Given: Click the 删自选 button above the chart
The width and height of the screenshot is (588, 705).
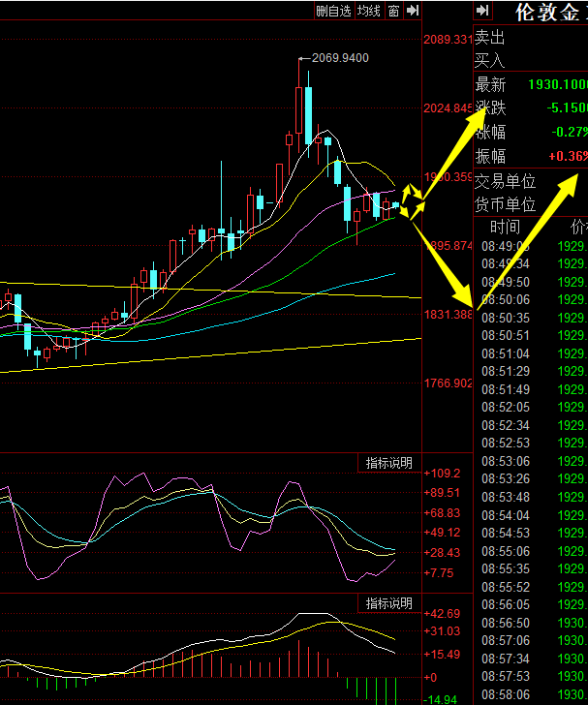Looking at the screenshot, I should pyautogui.click(x=334, y=11).
